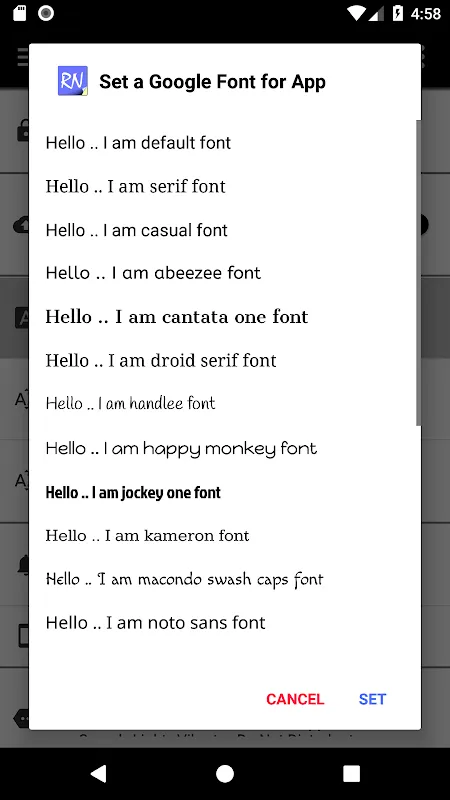Choose the casual font entry
This screenshot has width=450, height=800.
tap(225, 230)
